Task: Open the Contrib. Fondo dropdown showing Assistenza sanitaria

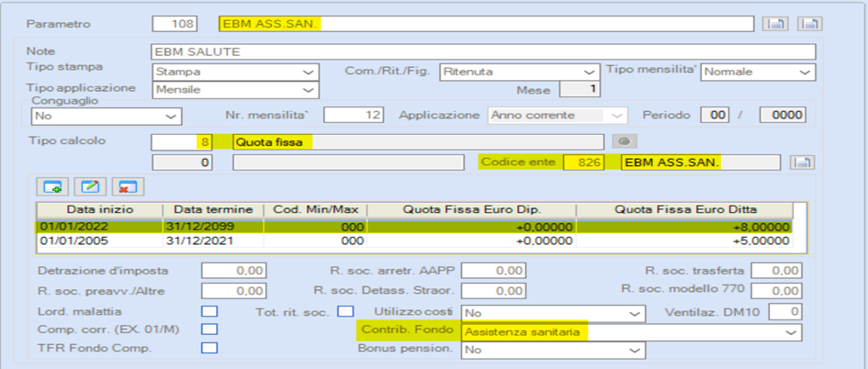Action: (631, 332)
